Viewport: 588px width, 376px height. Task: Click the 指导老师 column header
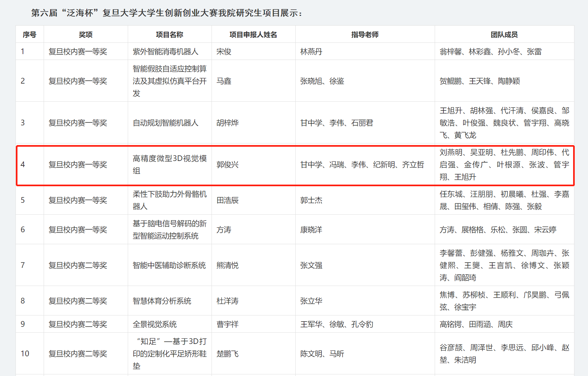[x=365, y=35]
